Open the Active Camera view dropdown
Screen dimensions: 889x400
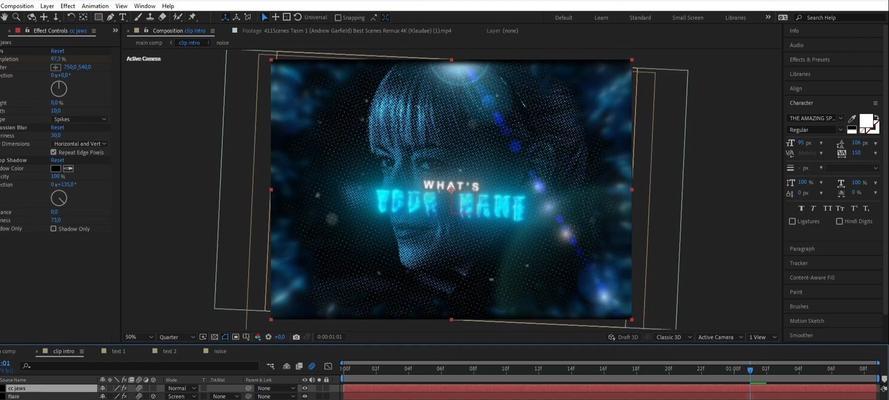(719, 337)
